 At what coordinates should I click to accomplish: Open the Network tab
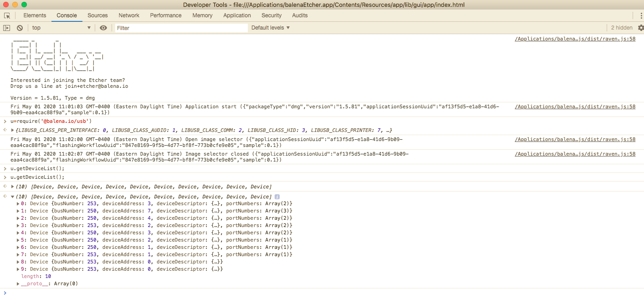pos(129,15)
